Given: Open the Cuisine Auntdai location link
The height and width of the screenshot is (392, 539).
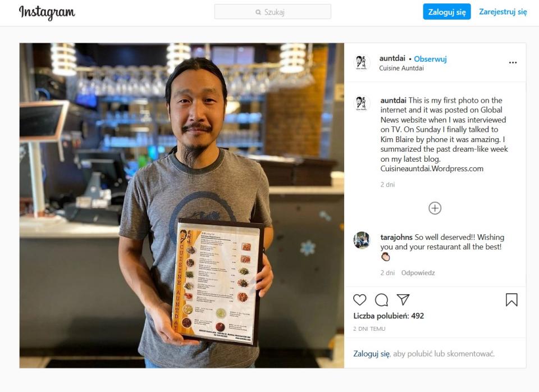Looking at the screenshot, I should point(401,68).
